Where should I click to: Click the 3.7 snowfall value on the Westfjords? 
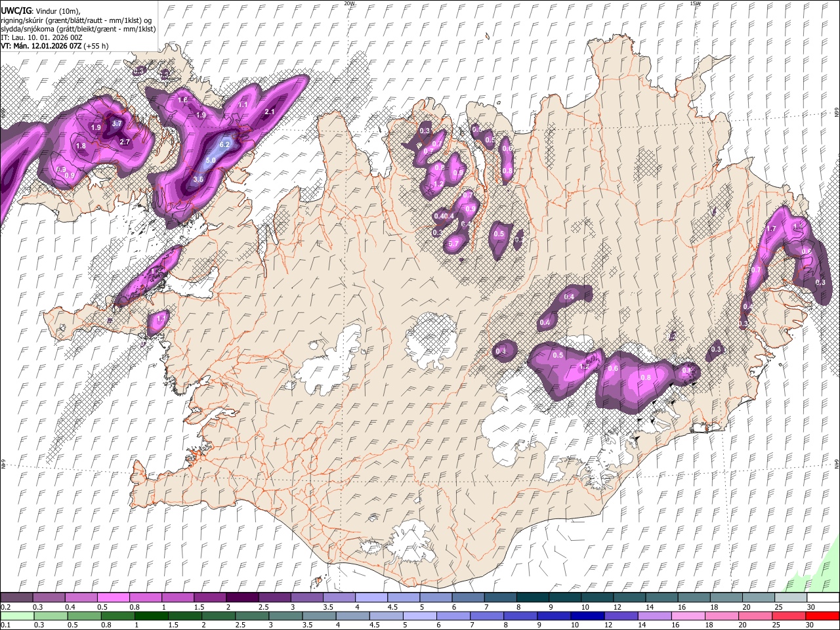coord(117,123)
